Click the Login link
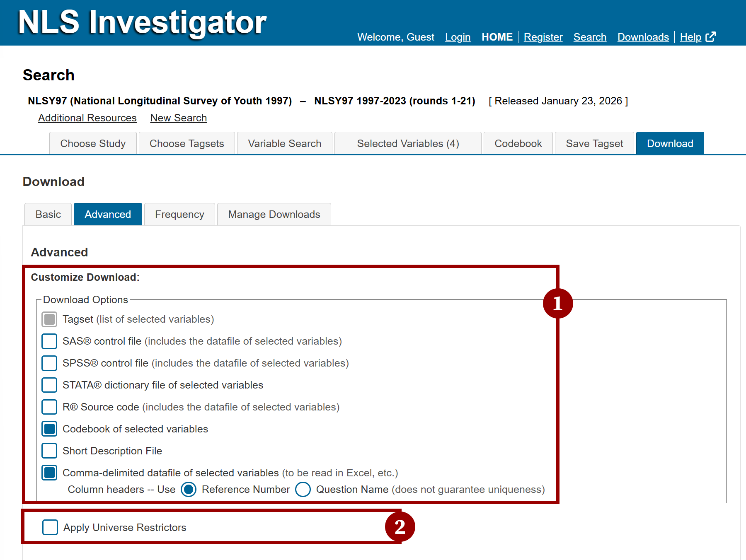The width and height of the screenshot is (746, 560). tap(458, 37)
